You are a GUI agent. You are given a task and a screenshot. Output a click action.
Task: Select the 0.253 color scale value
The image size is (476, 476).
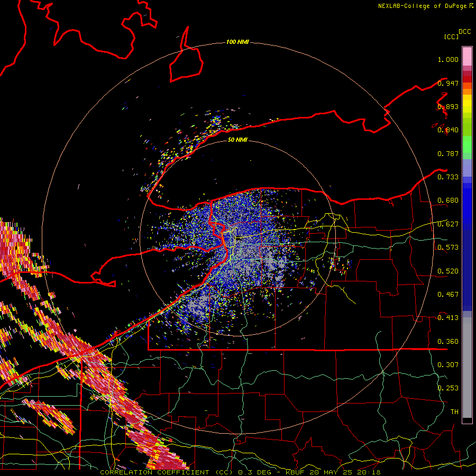448,388
